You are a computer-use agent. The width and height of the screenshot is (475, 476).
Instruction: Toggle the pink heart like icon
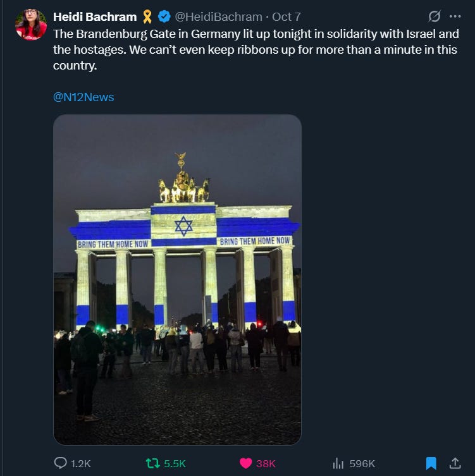click(x=245, y=463)
